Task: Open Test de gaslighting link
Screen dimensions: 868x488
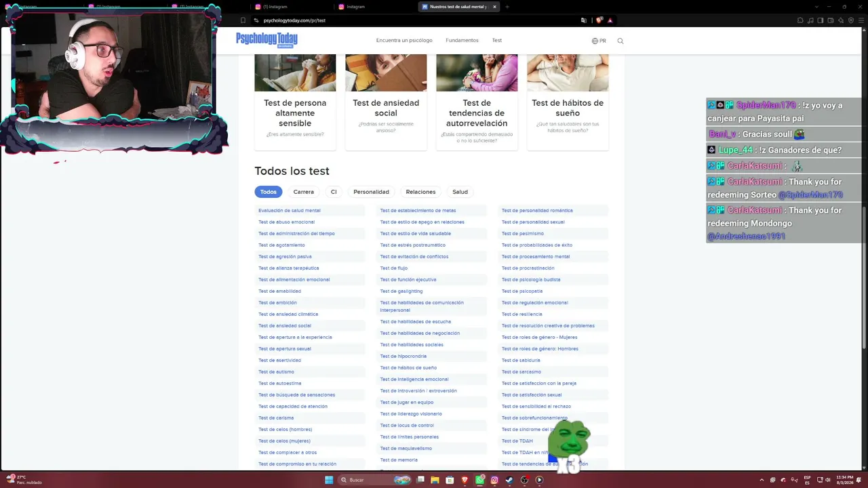Action: (x=401, y=291)
